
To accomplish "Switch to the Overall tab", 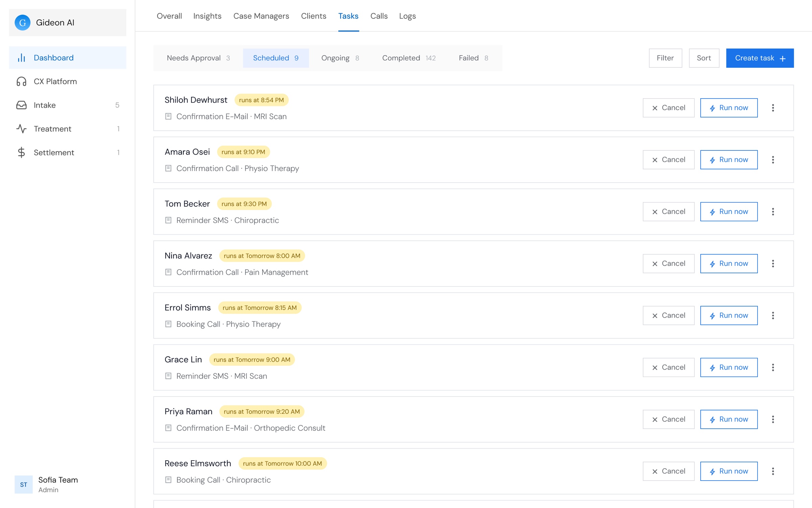I will coord(169,16).
